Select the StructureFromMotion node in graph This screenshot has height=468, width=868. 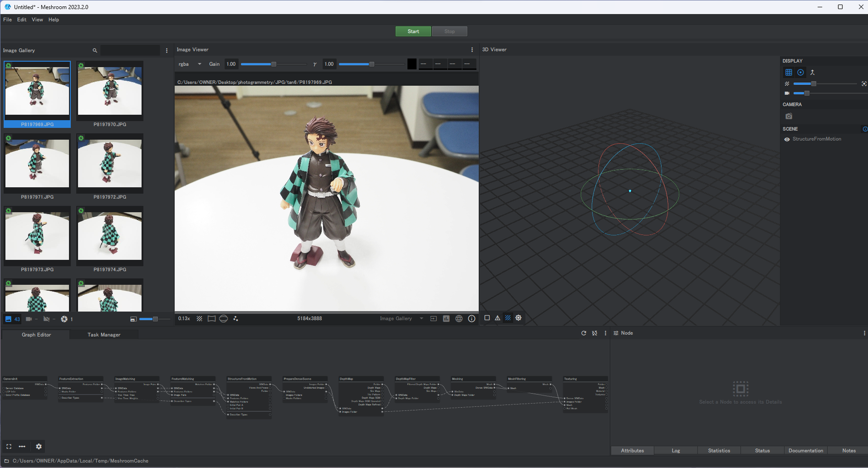click(x=249, y=397)
